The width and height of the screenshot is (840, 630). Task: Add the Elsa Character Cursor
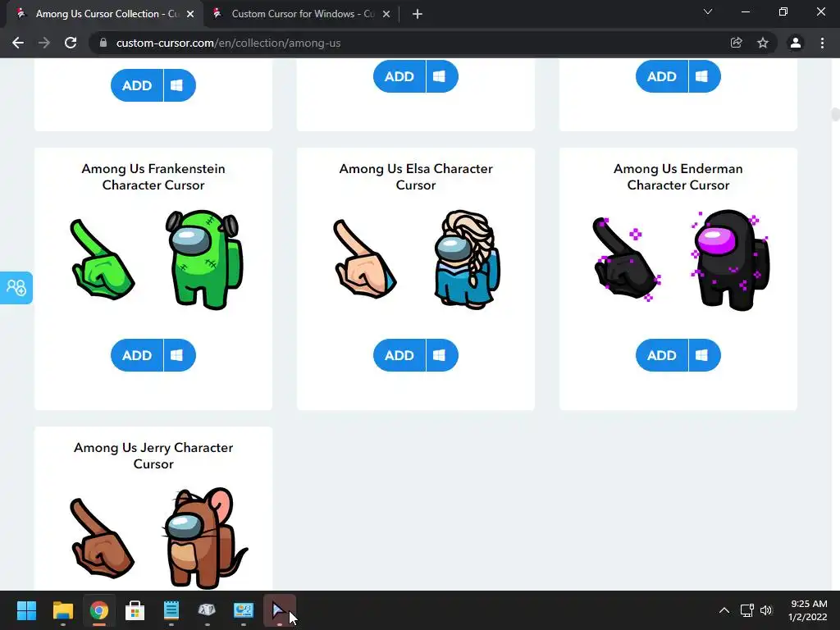coord(399,355)
